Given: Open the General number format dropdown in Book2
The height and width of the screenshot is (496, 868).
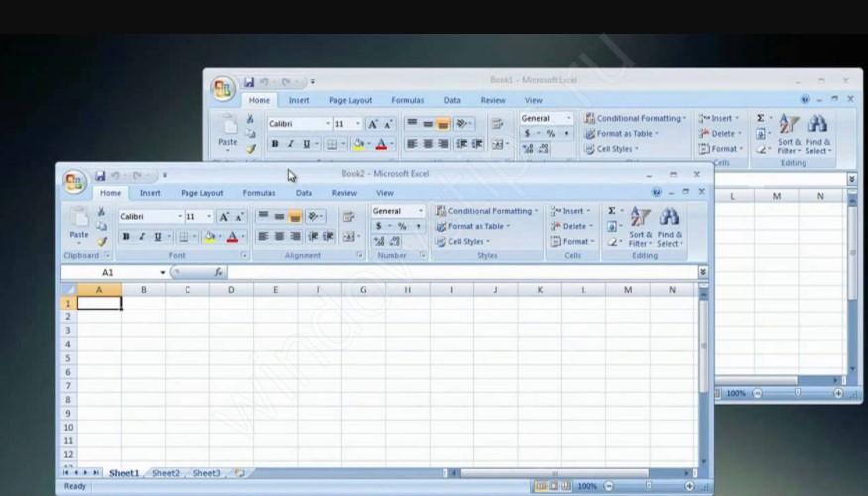Looking at the screenshot, I should click(420, 211).
